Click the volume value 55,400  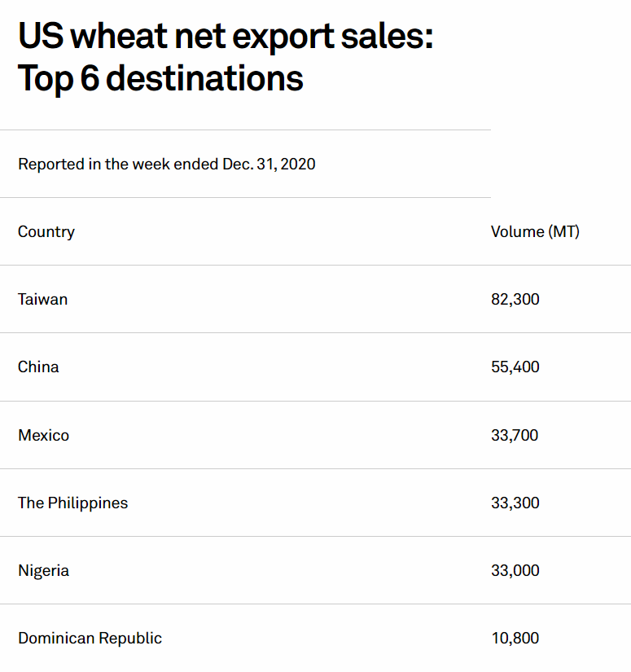click(515, 367)
